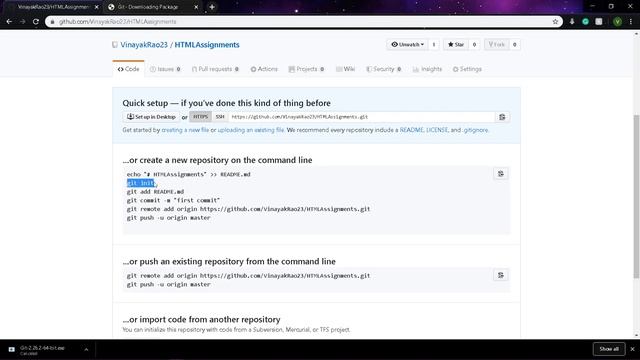Open the downloaded Git exe file

(42, 349)
